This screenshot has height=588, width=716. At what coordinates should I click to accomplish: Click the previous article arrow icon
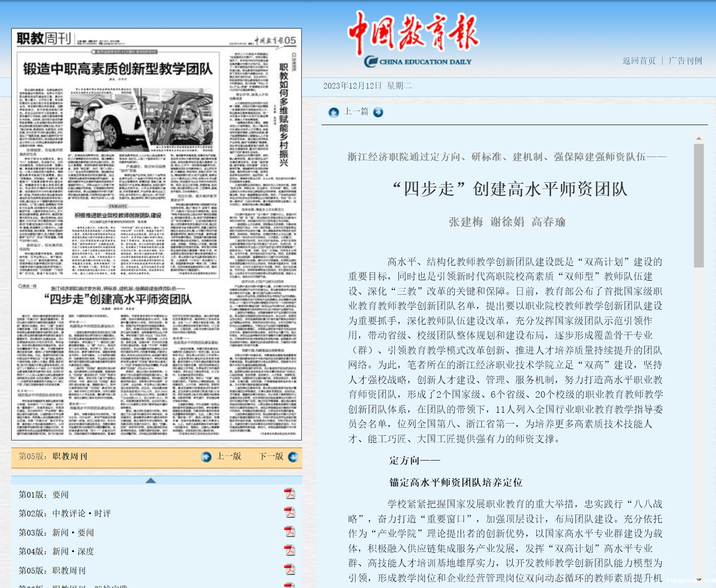pyautogui.click(x=334, y=112)
